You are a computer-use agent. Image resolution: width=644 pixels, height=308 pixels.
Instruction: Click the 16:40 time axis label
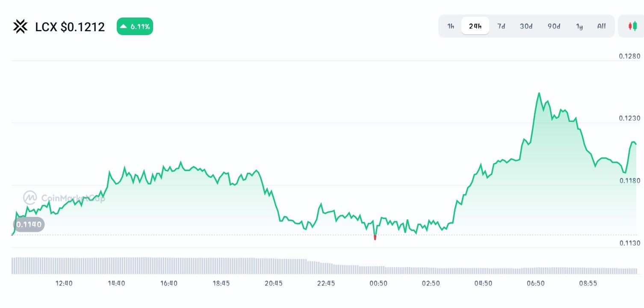[169, 283]
